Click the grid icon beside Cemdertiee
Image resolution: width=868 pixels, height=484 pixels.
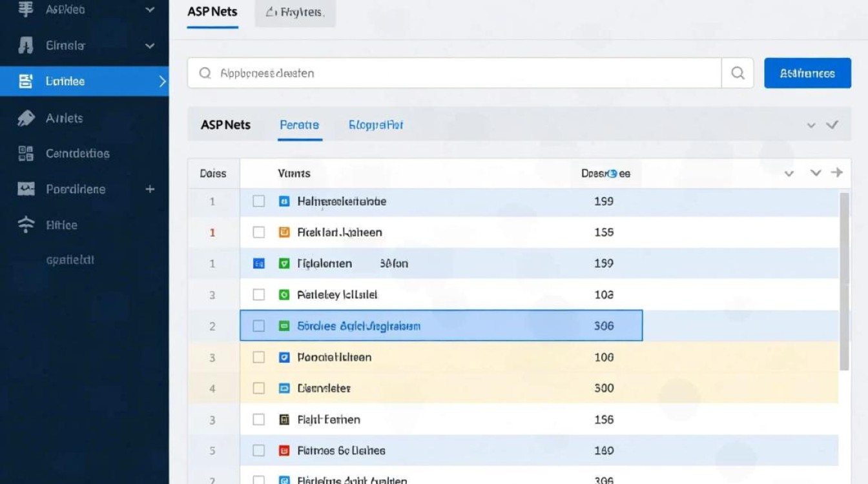click(x=26, y=154)
